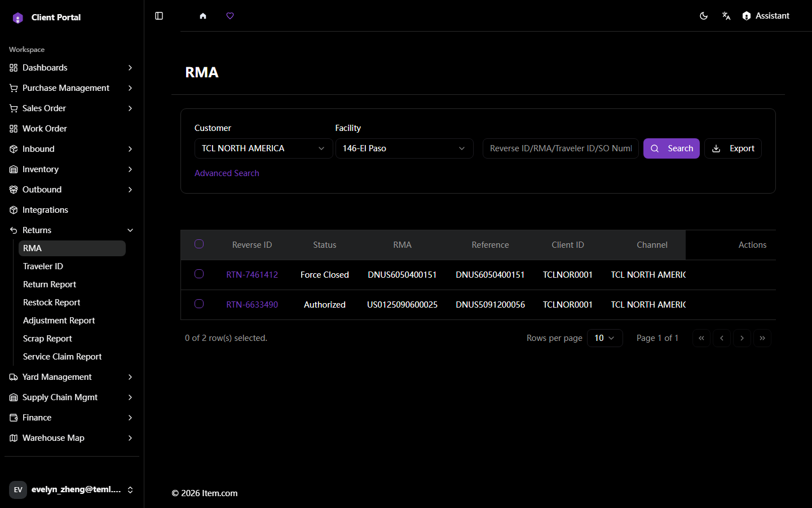Viewport: 812px width, 508px height.
Task: Open user account switcher evelyn_zheng
Action: click(72, 489)
